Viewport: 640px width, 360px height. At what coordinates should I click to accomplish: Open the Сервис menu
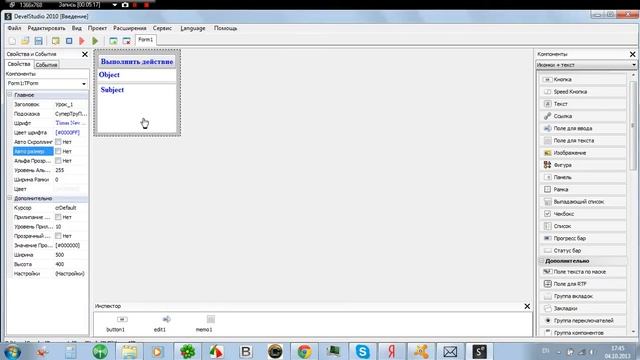tap(162, 28)
